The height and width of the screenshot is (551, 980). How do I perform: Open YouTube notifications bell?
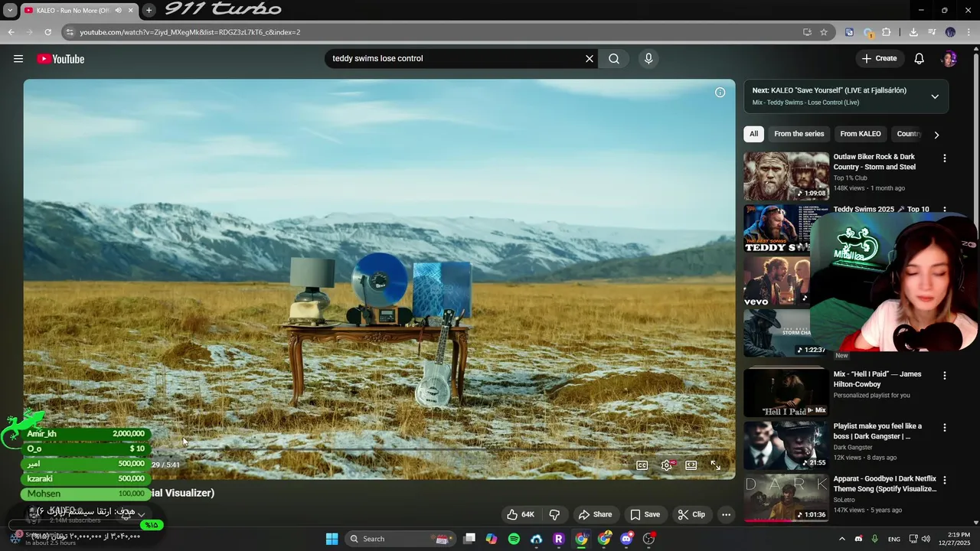(920, 59)
